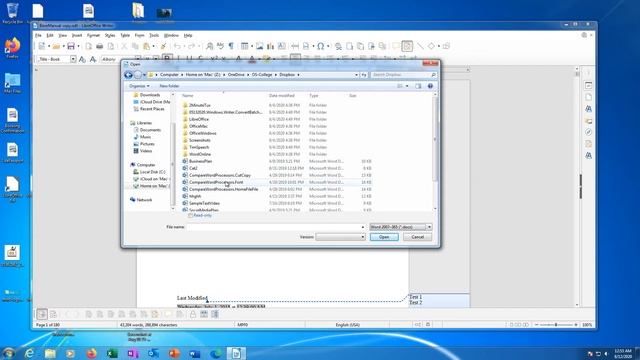This screenshot has width=640, height=360.
Task: Click the Undo icon in Writer toolbar
Action: 177,47
